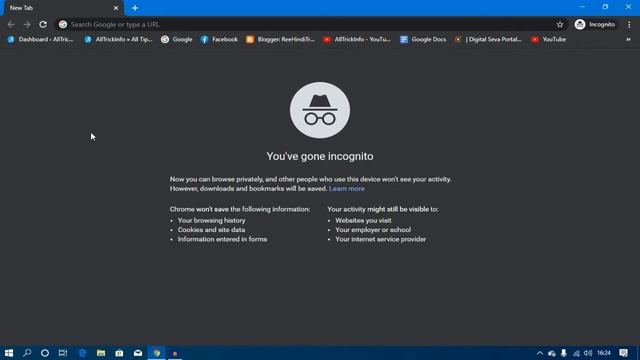Show hidden system tray icons

pyautogui.click(x=540, y=353)
